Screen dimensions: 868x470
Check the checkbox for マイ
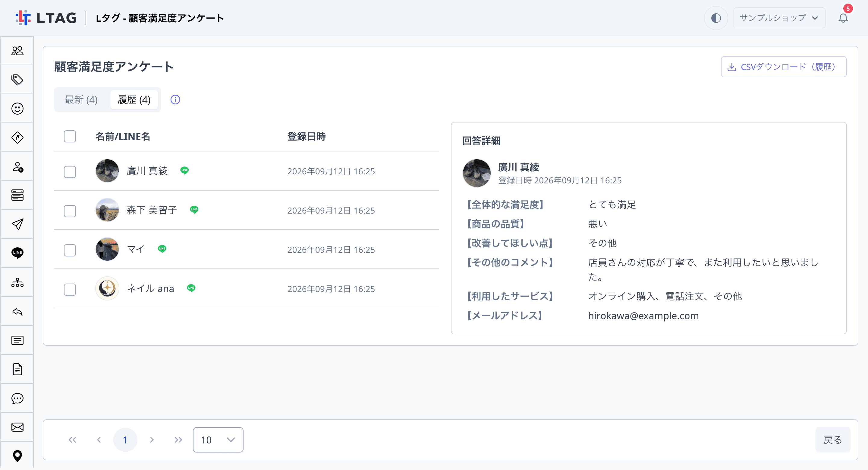tap(70, 250)
